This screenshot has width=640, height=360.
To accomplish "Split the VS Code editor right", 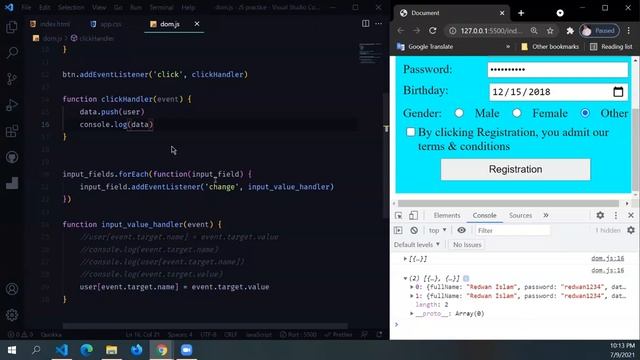I will coord(366,24).
